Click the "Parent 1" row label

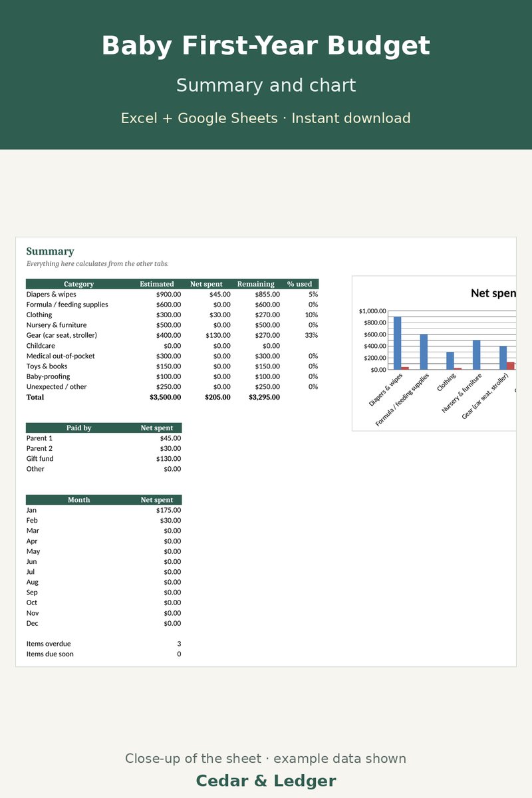(x=39, y=438)
